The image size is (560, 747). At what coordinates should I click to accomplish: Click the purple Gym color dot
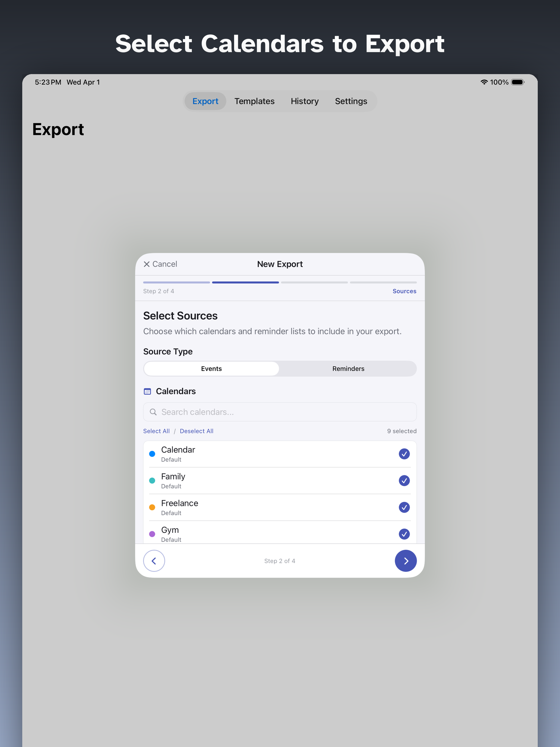tap(152, 534)
